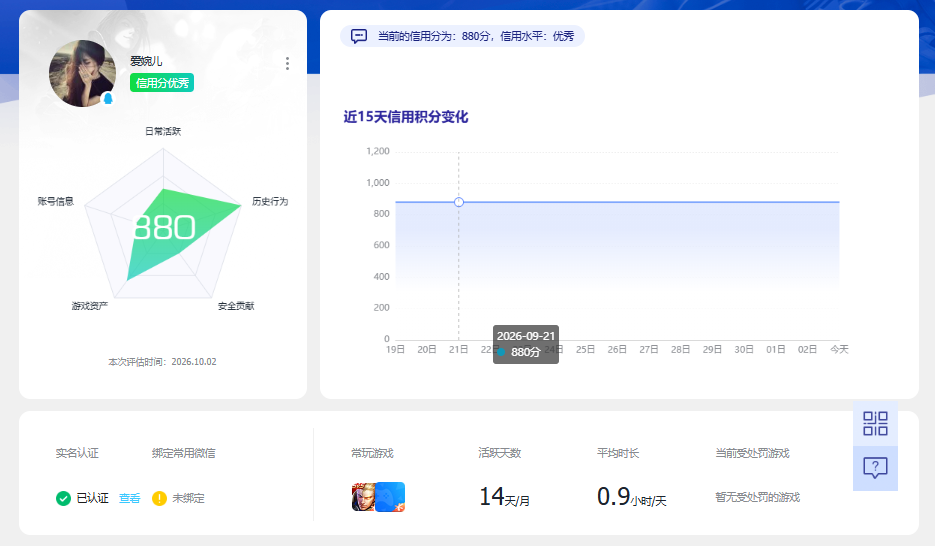Click the user profile avatar photo
The image size is (935, 546).
82,73
